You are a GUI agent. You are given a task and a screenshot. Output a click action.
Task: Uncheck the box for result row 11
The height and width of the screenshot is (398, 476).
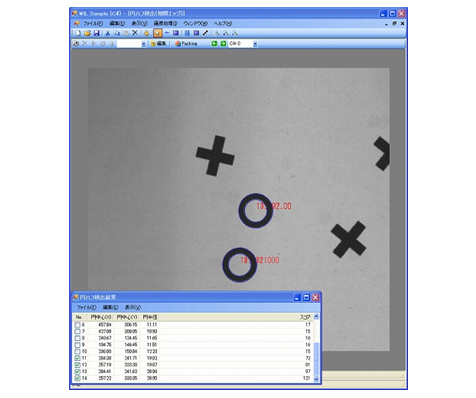click(x=78, y=358)
